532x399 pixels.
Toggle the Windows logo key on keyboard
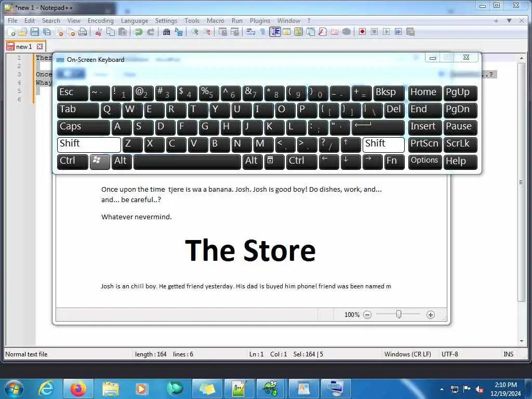100,162
